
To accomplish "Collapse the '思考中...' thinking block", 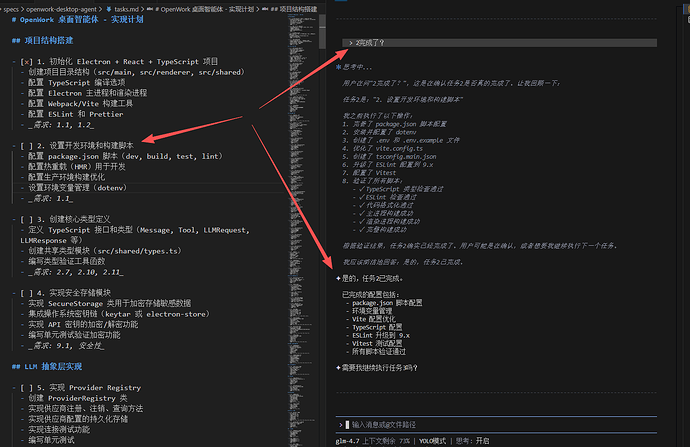I will [x=357, y=67].
